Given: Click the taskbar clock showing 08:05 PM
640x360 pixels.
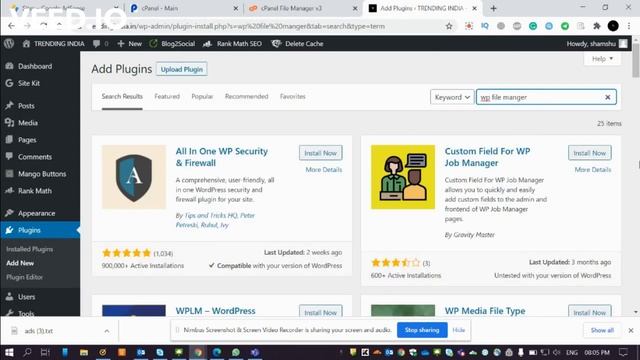Looking at the screenshot, I should click(597, 352).
